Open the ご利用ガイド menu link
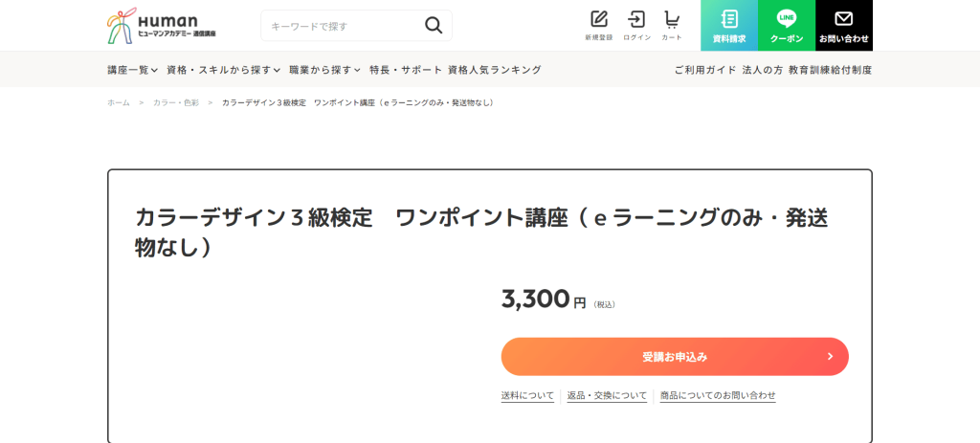This screenshot has width=980, height=443. click(705, 70)
